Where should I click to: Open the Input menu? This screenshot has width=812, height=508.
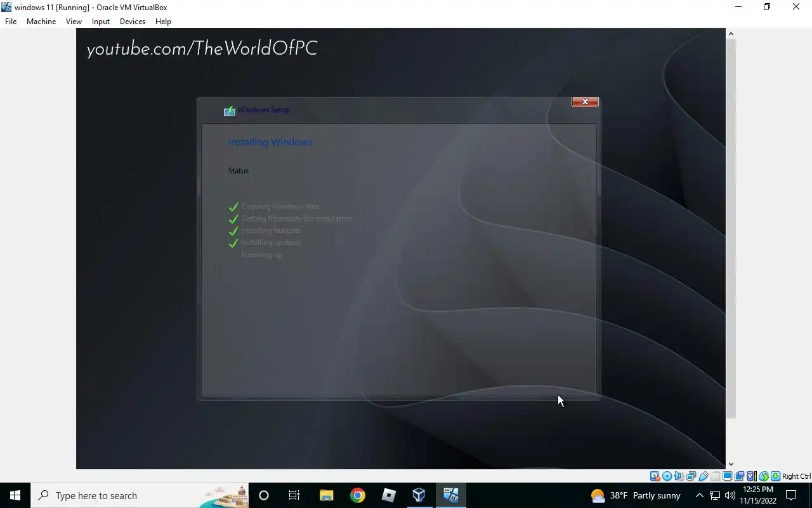[101, 21]
